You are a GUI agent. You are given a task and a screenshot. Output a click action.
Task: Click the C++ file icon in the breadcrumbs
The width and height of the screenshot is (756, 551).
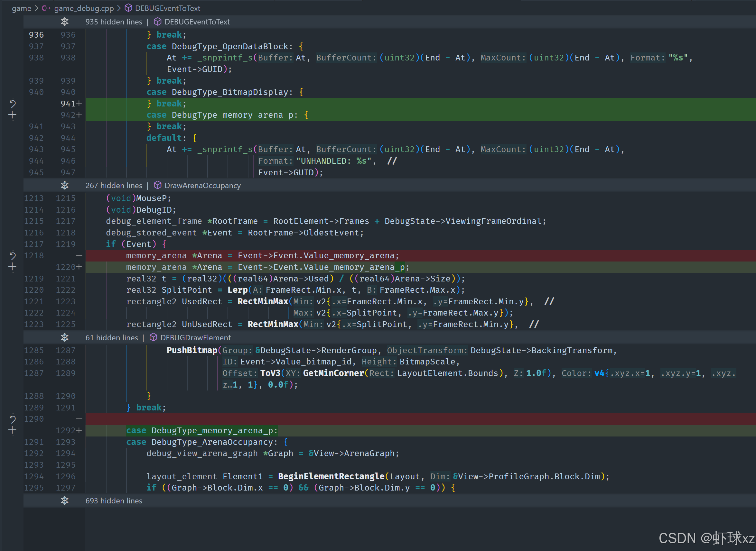[x=46, y=8]
